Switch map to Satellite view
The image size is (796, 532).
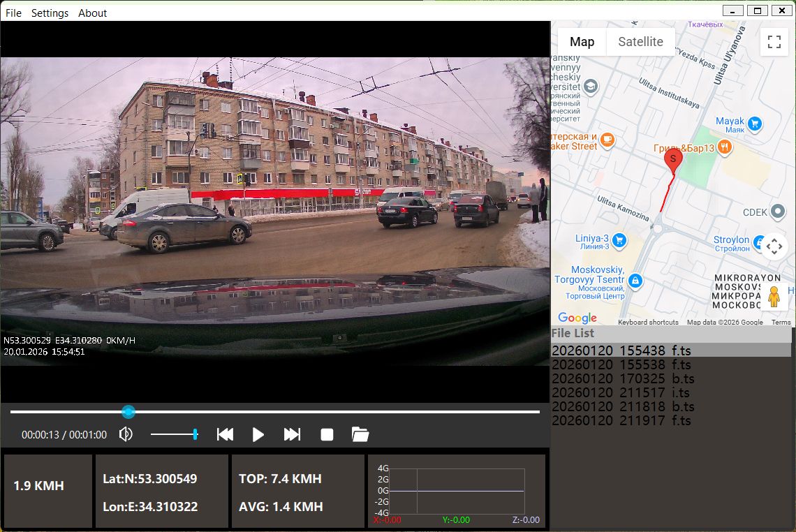641,42
